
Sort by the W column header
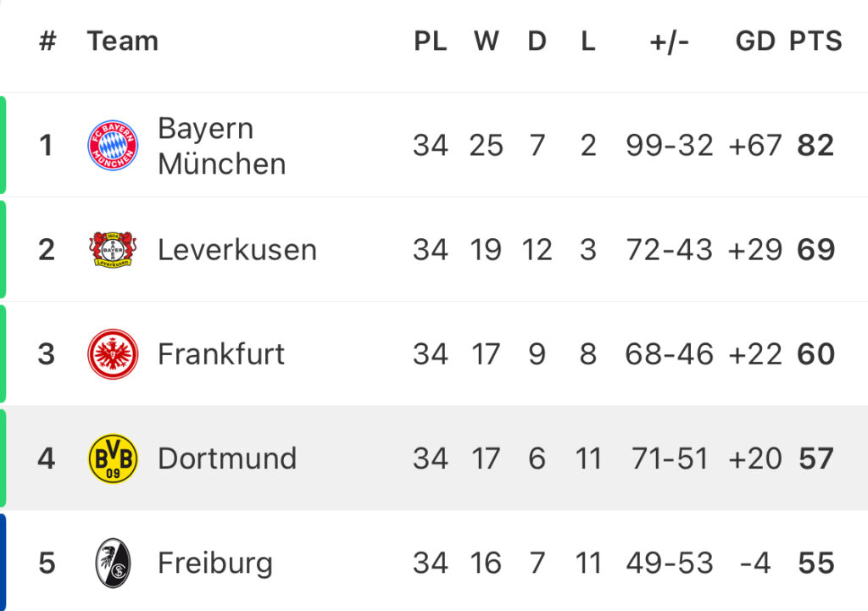click(x=486, y=42)
